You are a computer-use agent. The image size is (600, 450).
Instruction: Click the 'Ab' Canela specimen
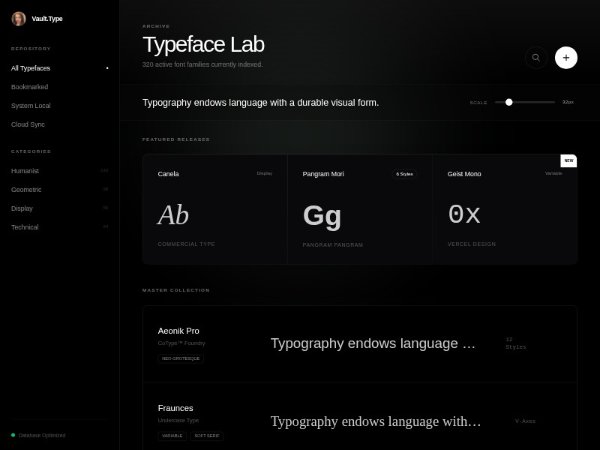coord(173,215)
